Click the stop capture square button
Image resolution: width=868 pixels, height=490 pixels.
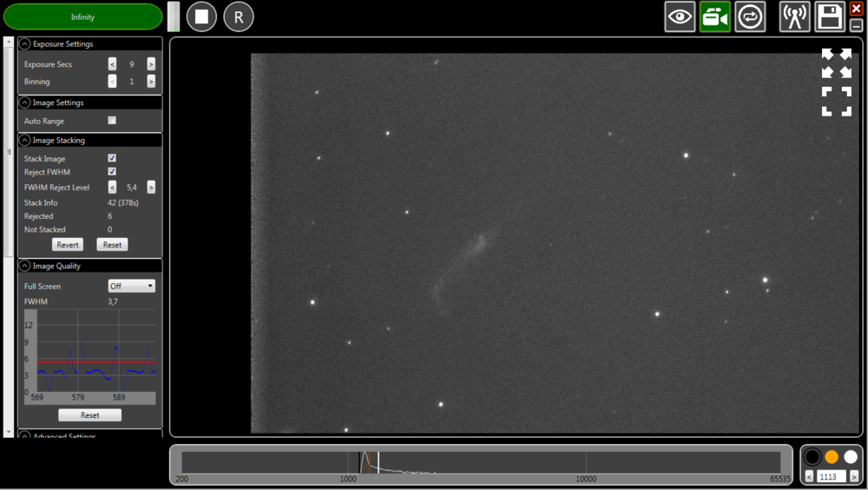pos(201,17)
